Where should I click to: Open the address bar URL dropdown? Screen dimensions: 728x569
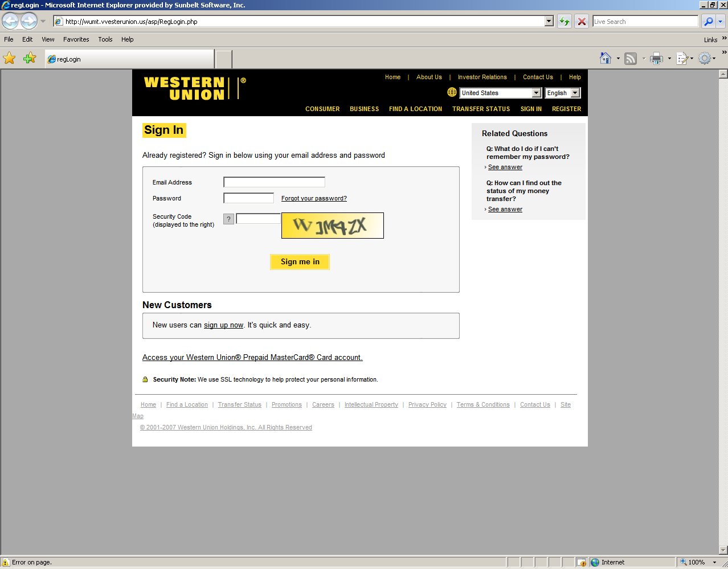549,22
